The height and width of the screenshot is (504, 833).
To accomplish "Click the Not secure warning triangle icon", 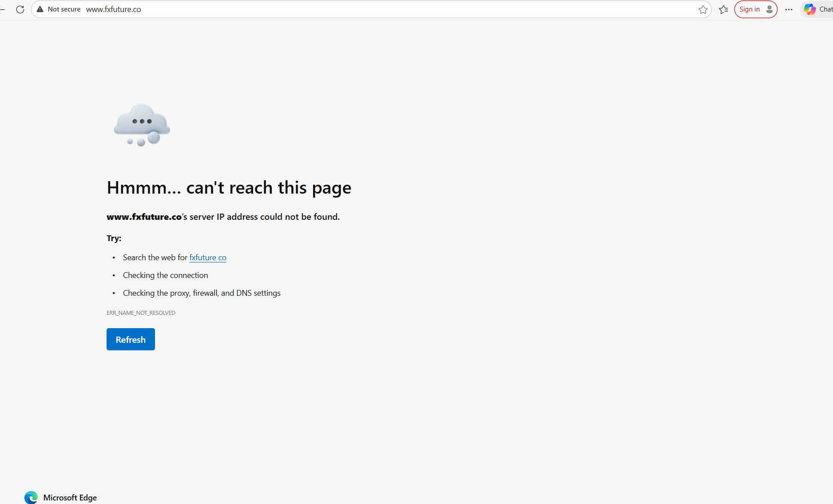I will coord(40,9).
